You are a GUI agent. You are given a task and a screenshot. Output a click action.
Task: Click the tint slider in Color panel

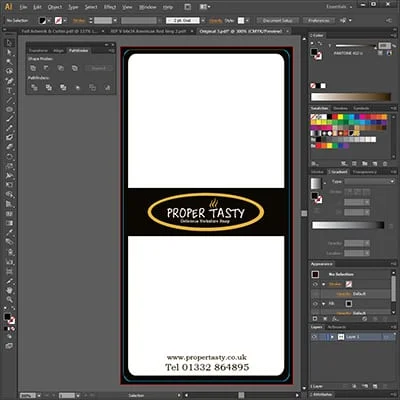pyautogui.click(x=355, y=46)
